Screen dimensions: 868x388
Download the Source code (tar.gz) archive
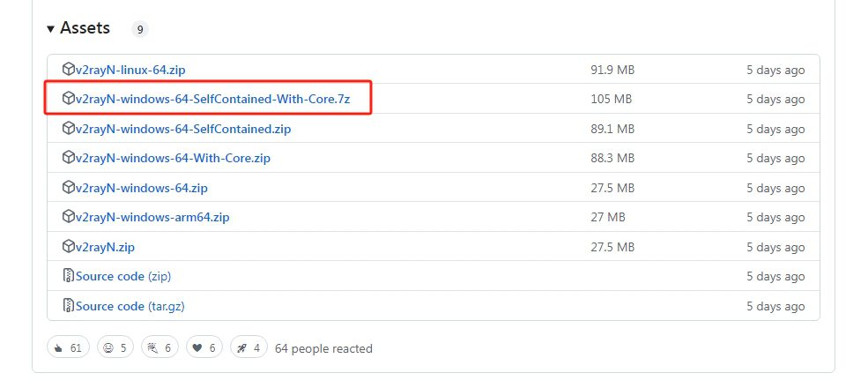tap(130, 306)
